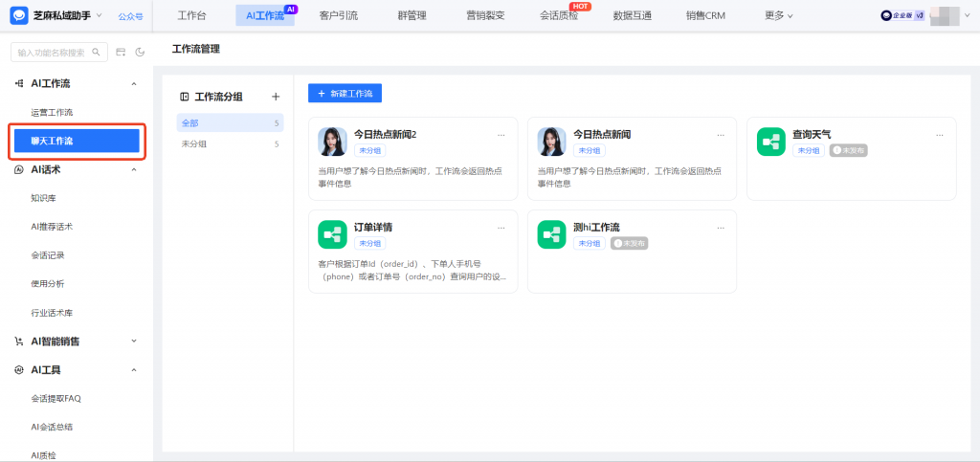This screenshot has height=462, width=980.
Task: Click the green workflow icon of 订单详情
Action: click(332, 234)
